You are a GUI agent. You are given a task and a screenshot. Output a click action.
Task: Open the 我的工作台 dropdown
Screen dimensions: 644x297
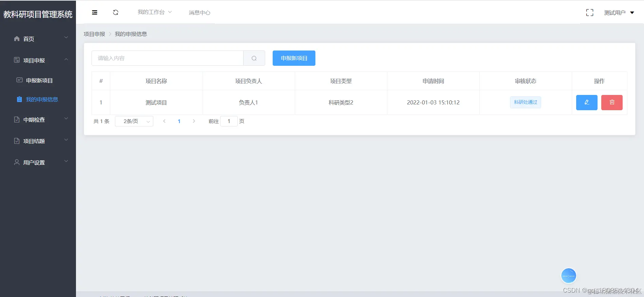coord(155,12)
